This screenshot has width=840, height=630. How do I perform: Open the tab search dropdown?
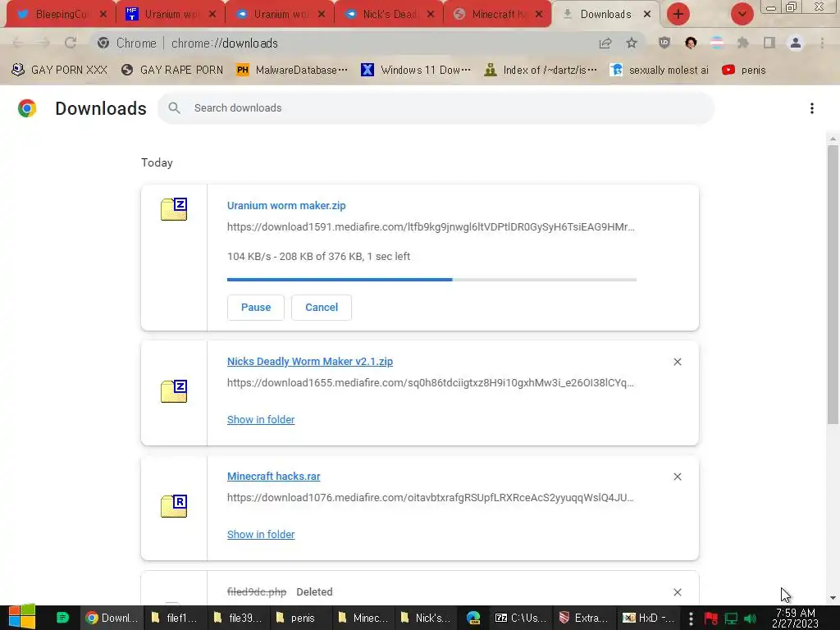coord(742,14)
